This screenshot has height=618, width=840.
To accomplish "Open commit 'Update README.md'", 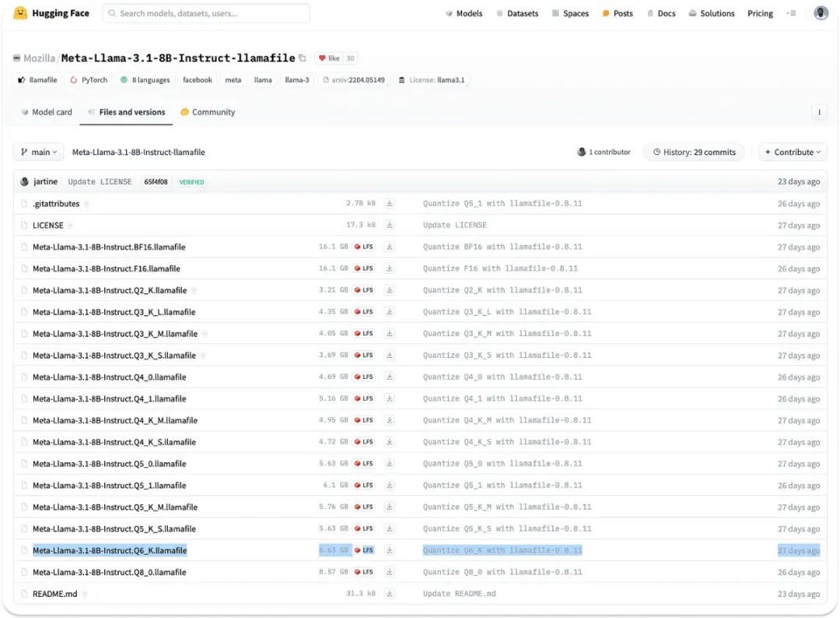I will coord(459,594).
